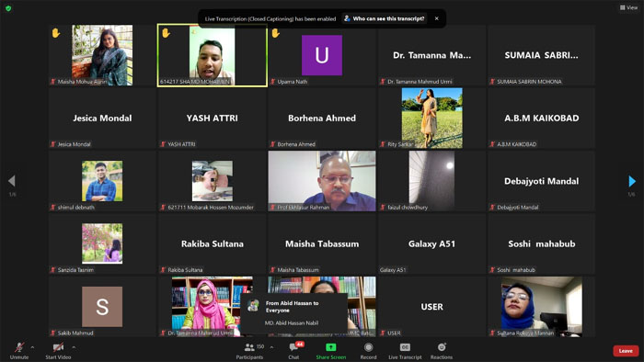
Task: Open the Reactions menu
Action: [442, 351]
